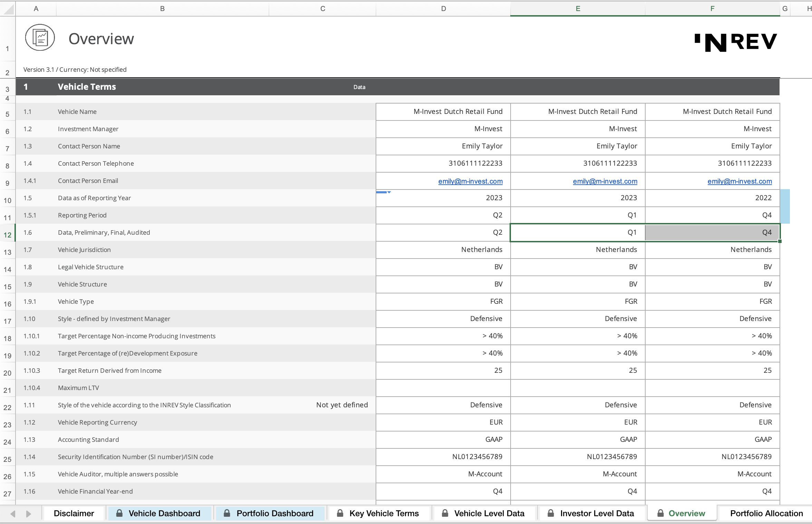Viewport: 812px width, 524px height.
Task: Click the Overview document icon beside the title
Action: click(40, 38)
